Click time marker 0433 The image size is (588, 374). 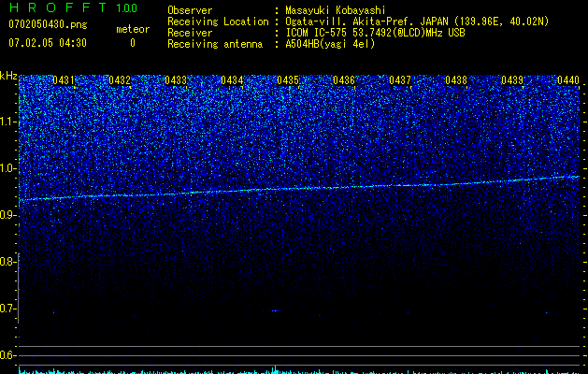click(x=176, y=80)
